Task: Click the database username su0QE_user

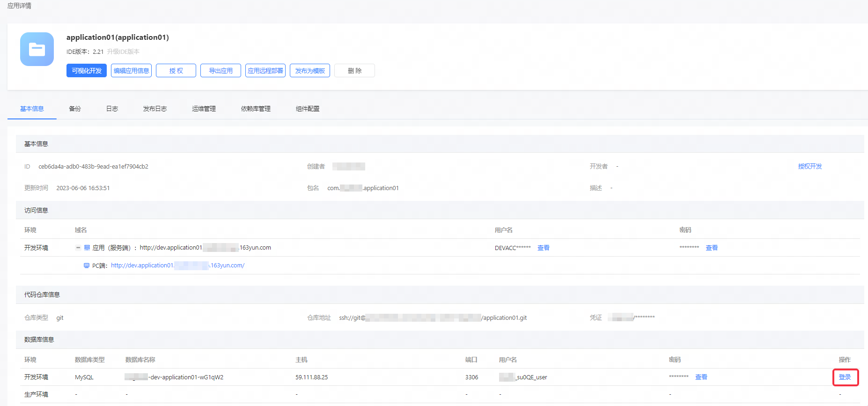Action: click(523, 377)
